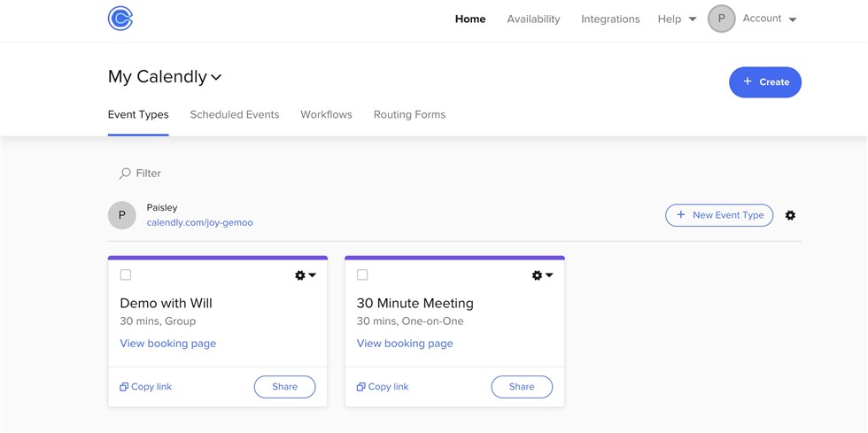Go to Availability page
This screenshot has height=433, width=868.
click(x=533, y=19)
